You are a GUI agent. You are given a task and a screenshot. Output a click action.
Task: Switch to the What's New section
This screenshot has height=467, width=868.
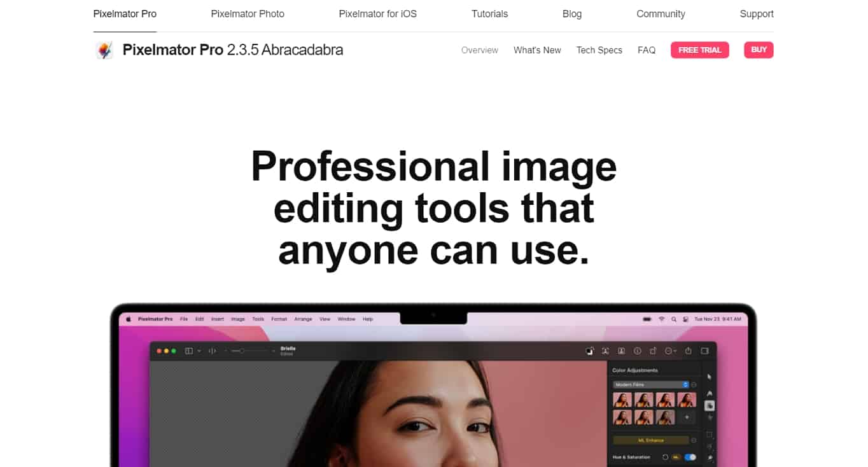point(537,50)
